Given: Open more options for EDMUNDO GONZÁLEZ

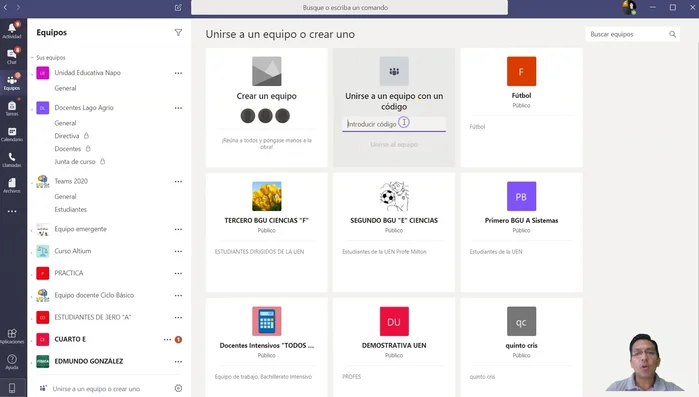Looking at the screenshot, I should pyautogui.click(x=178, y=361).
